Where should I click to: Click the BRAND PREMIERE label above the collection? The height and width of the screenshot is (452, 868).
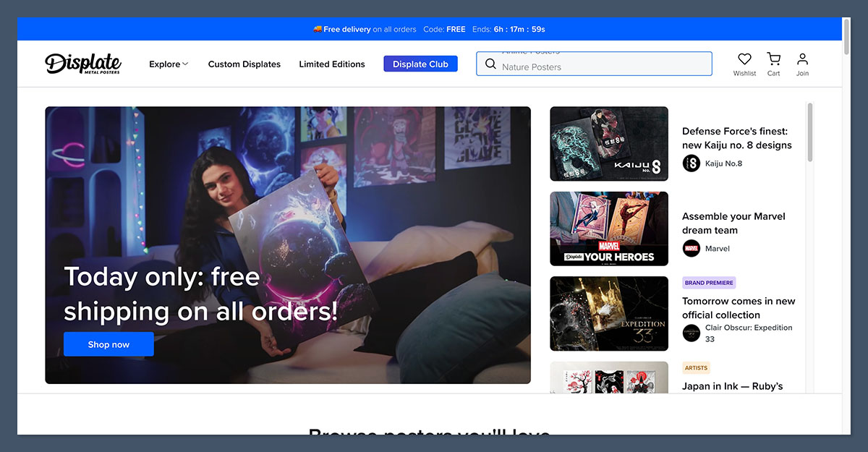[708, 282]
